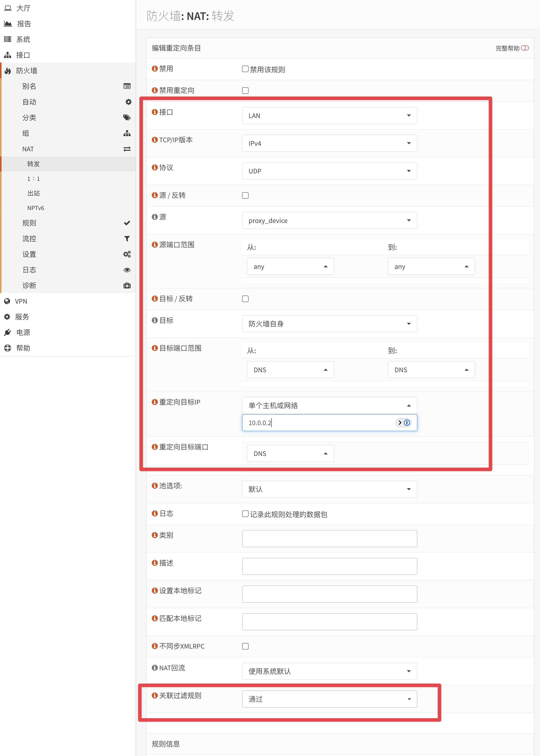
Task: Click the NAT exchange arrows icon
Action: tap(127, 149)
